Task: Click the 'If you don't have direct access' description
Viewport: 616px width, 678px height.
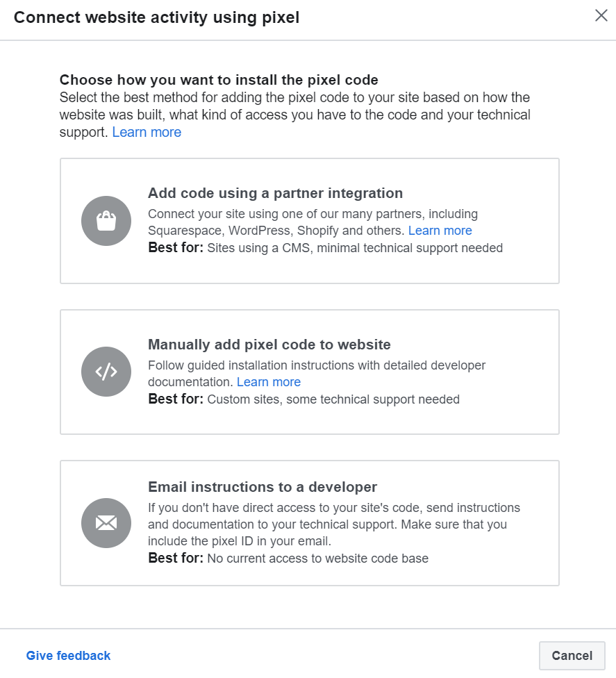Action: (334, 508)
